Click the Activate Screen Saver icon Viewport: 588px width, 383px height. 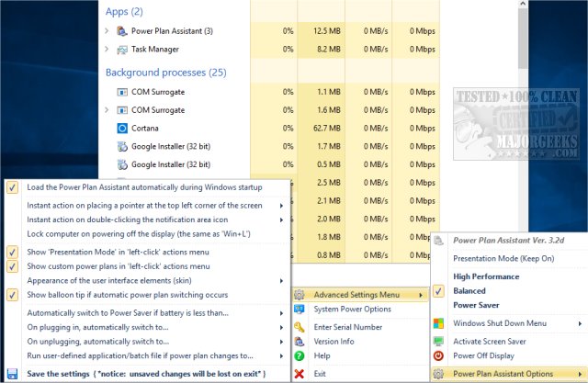point(438,341)
